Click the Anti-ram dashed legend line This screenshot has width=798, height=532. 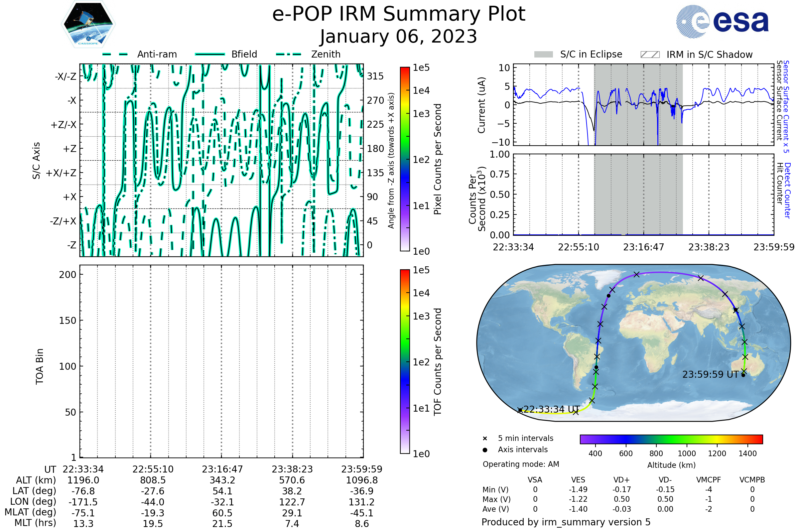click(x=115, y=54)
